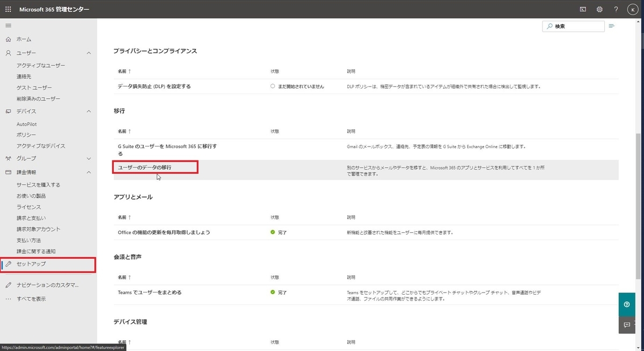
Task: Open the settings gear in the top bar
Action: [599, 9]
